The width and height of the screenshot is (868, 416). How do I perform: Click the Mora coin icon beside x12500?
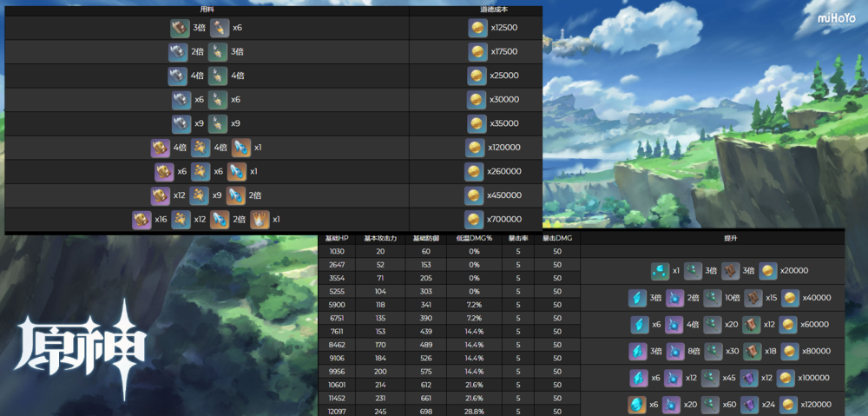coord(477,28)
